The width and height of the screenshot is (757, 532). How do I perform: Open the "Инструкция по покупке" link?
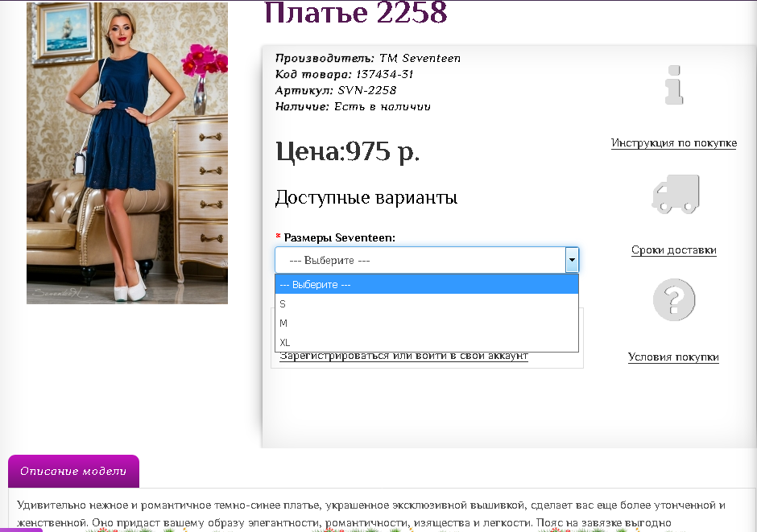[674, 142]
